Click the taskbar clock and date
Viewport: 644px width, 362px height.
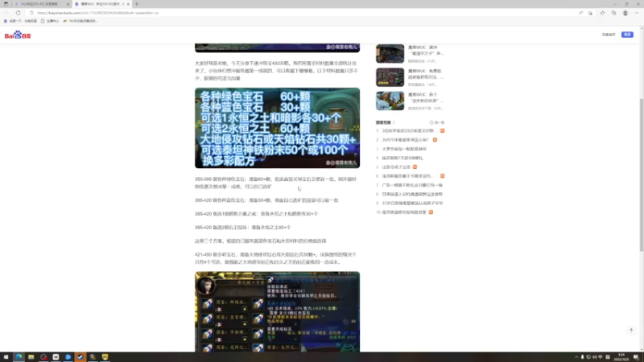click(621, 357)
